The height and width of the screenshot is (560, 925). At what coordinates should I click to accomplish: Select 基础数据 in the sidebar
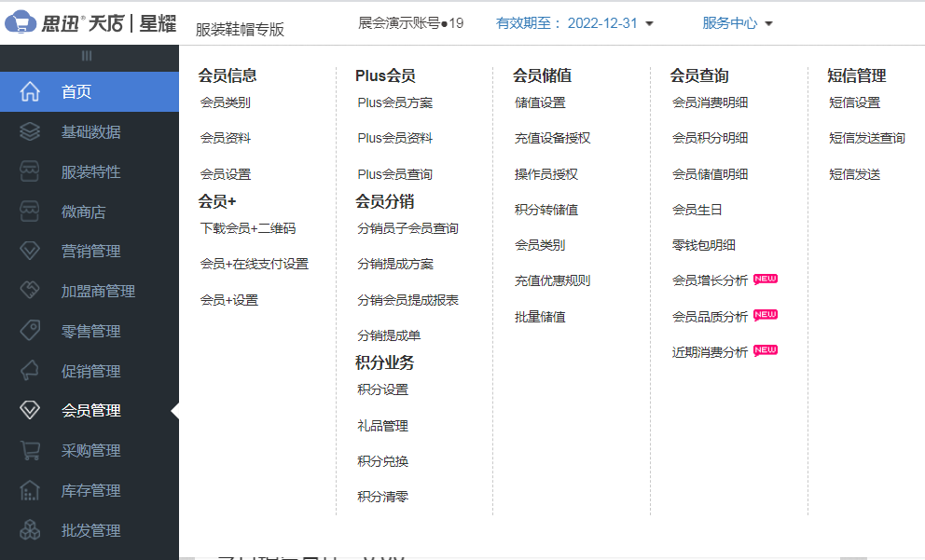tap(28, 131)
